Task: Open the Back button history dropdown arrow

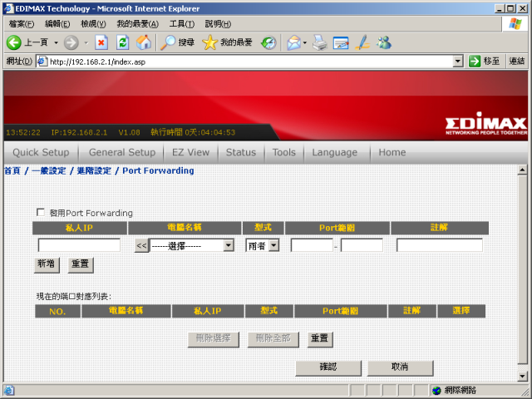Action: pos(56,42)
